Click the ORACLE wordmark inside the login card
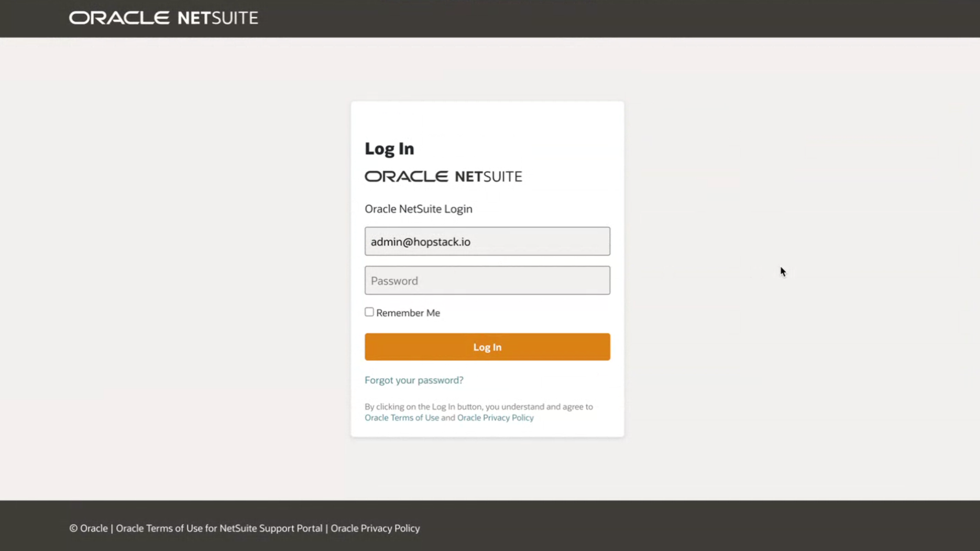980x551 pixels. [406, 177]
